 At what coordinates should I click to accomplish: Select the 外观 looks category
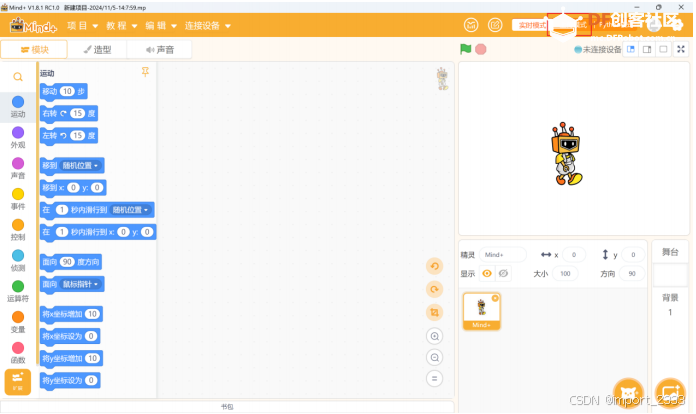(18, 138)
